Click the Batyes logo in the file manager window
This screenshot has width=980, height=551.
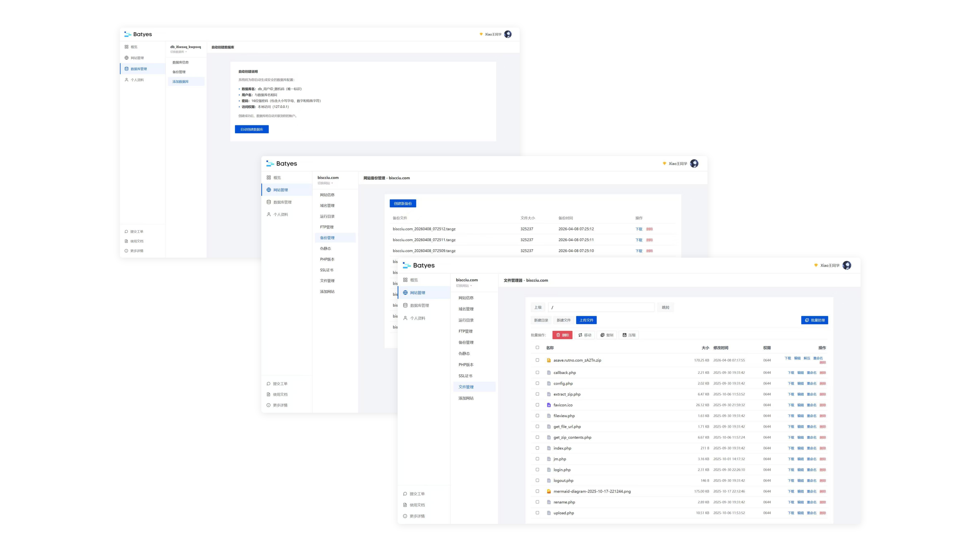(x=419, y=265)
